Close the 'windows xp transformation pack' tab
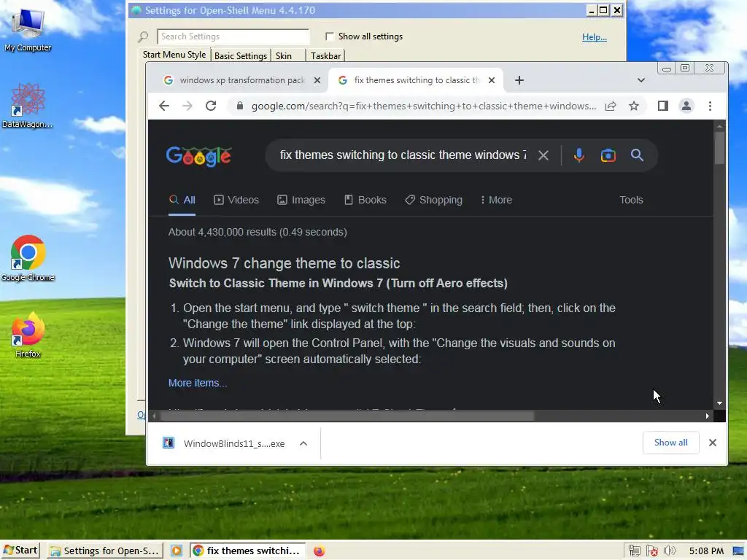Viewport: 747px width, 560px height. [317, 80]
